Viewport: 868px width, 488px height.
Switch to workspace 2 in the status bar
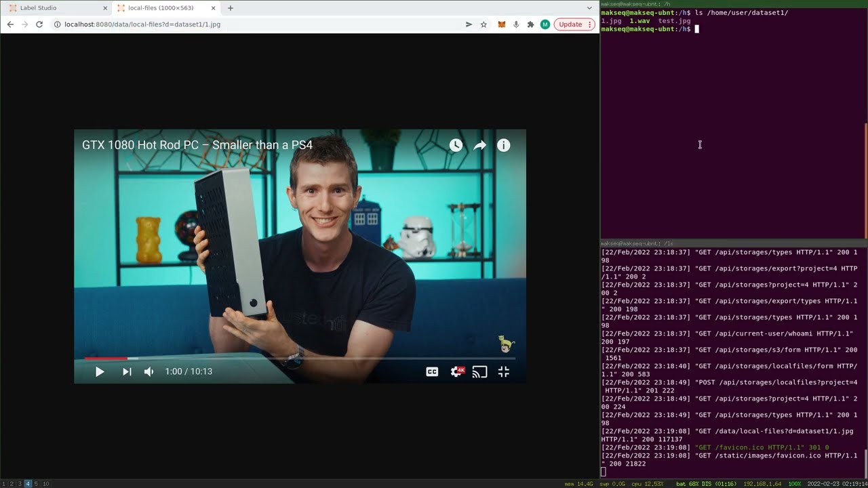coord(12,484)
